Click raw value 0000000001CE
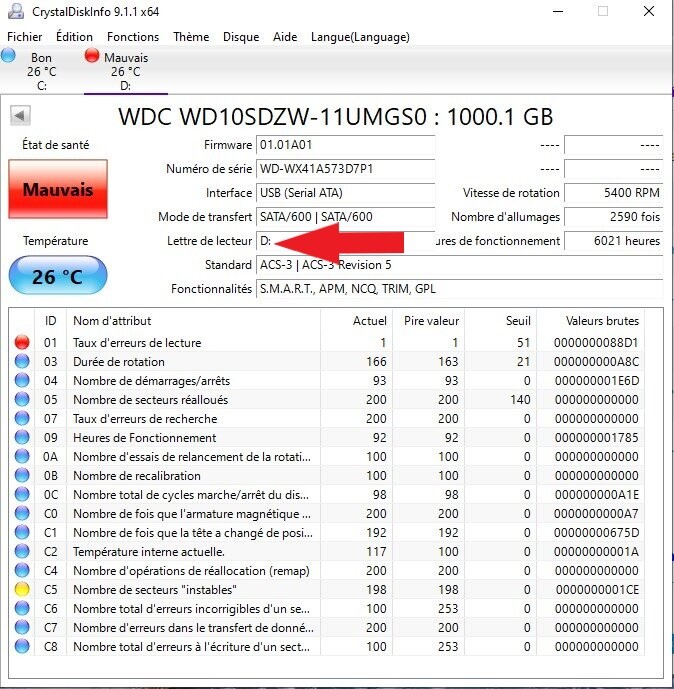Image resolution: width=674 pixels, height=689 pixels. pos(597,589)
